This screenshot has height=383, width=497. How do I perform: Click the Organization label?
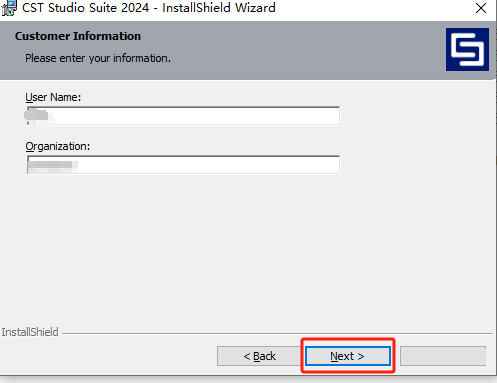58,146
